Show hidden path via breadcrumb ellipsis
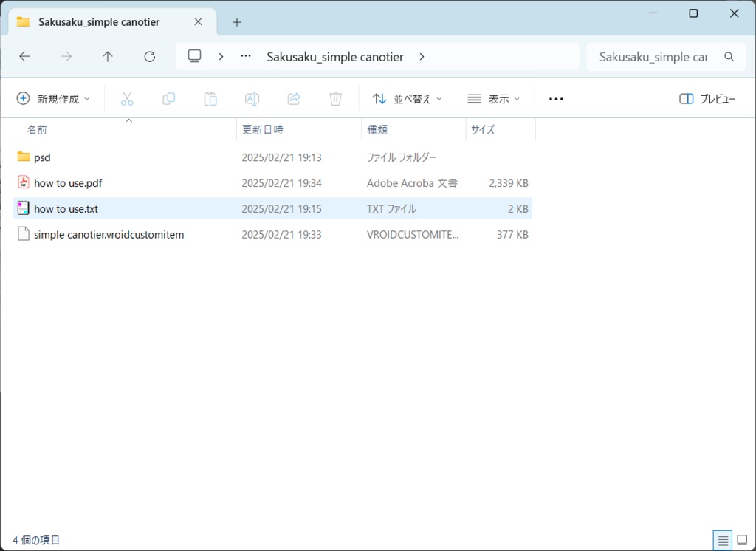 coord(246,56)
